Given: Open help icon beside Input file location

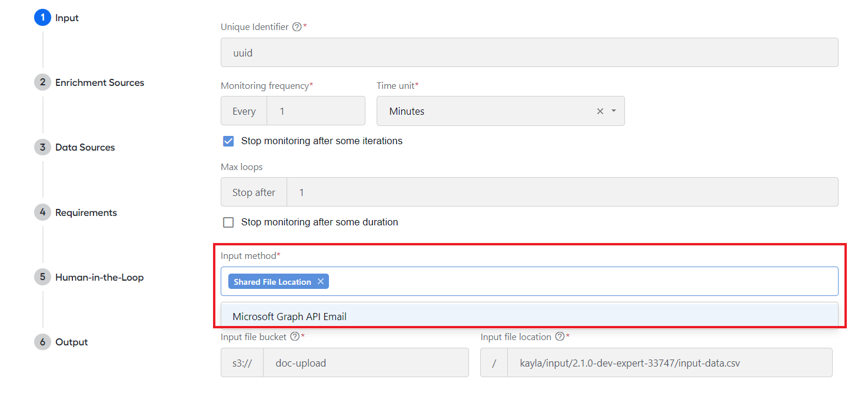Looking at the screenshot, I should pyautogui.click(x=560, y=337).
